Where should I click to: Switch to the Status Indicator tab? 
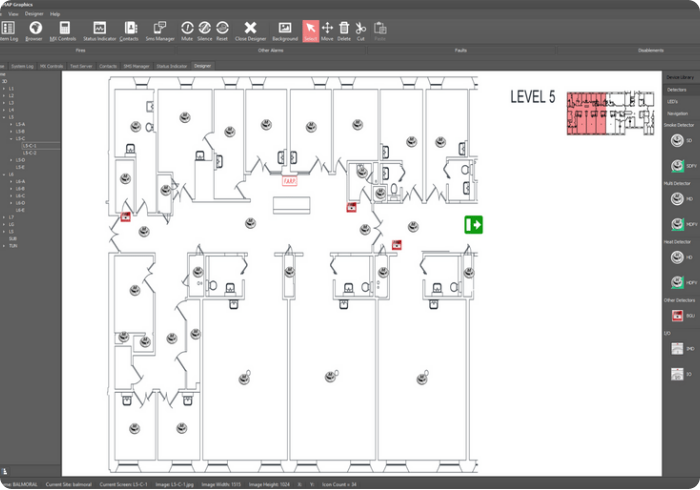pos(171,65)
